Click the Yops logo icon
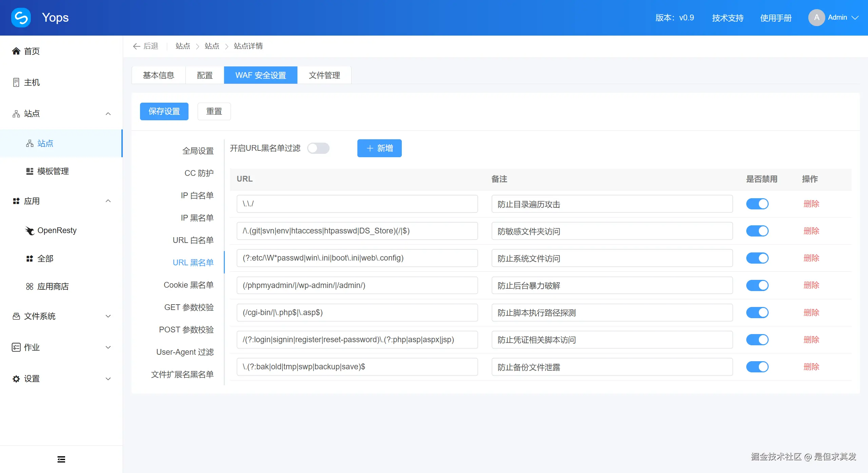 point(21,18)
